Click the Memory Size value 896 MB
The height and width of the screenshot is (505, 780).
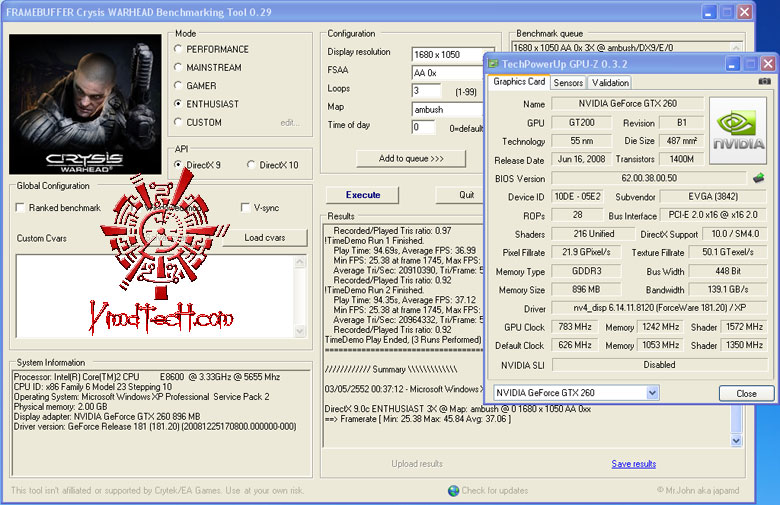(586, 289)
